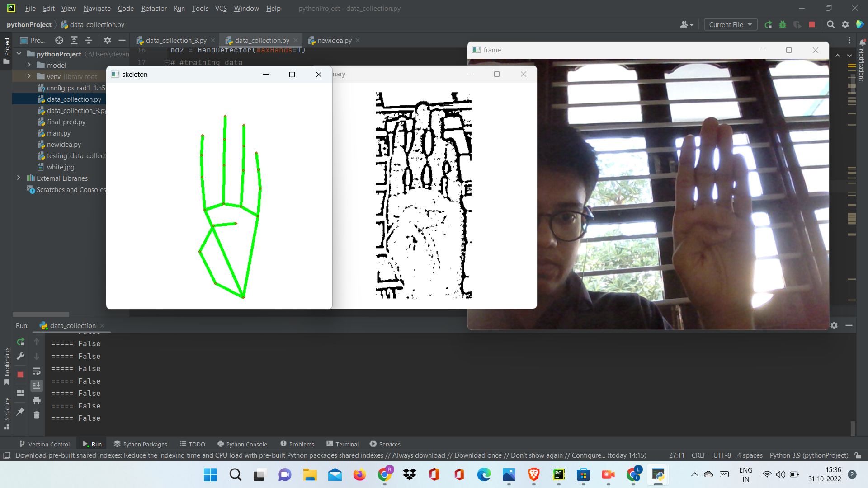The image size is (868, 488).
Task: Open the Refactor menu
Action: pos(154,8)
